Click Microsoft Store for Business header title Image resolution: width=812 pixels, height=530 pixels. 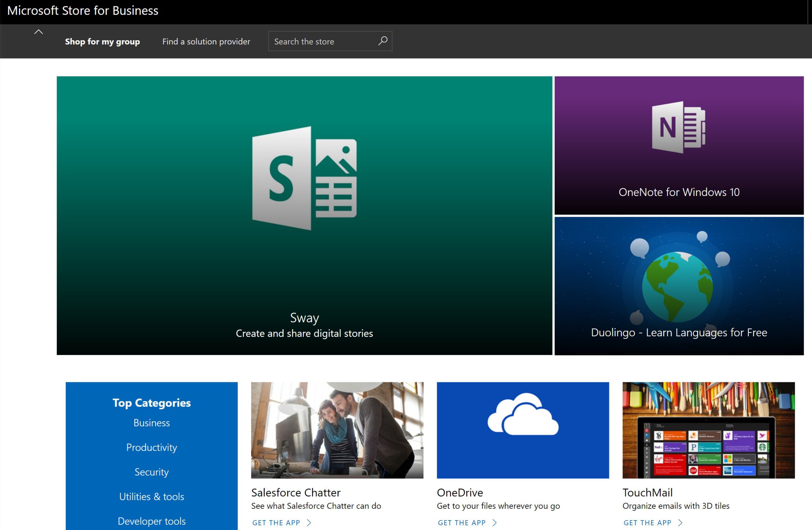[82, 10]
